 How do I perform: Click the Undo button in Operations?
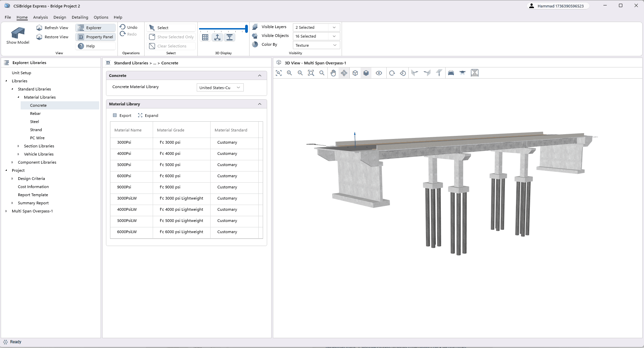pyautogui.click(x=129, y=27)
